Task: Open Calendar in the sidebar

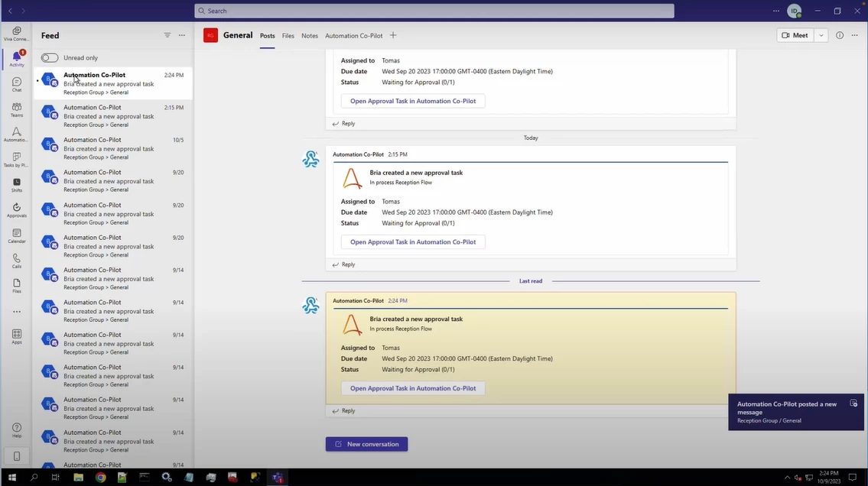Action: click(x=17, y=235)
